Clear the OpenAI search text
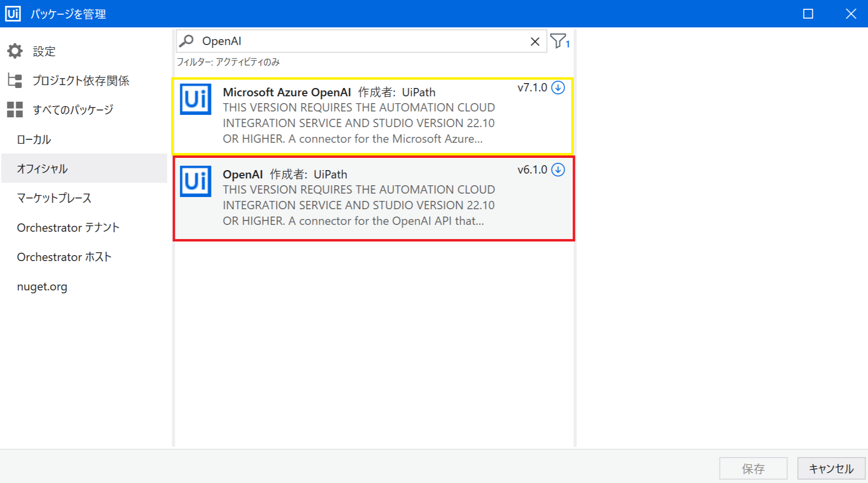Image resolution: width=868 pixels, height=483 pixels. coord(535,42)
